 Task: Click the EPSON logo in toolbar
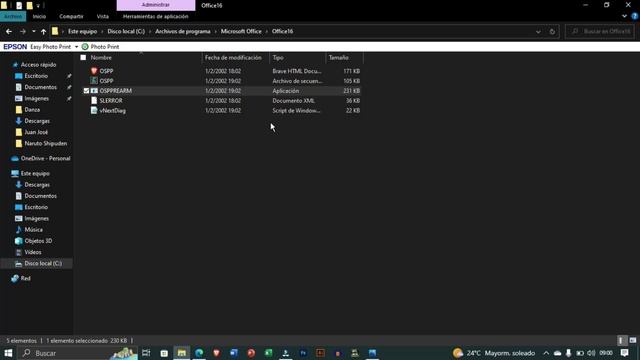pos(15,47)
